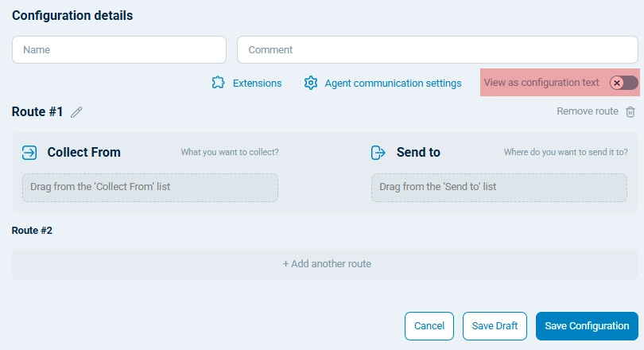
Task: Select the 'Send to' drop zone box
Action: coord(499,187)
